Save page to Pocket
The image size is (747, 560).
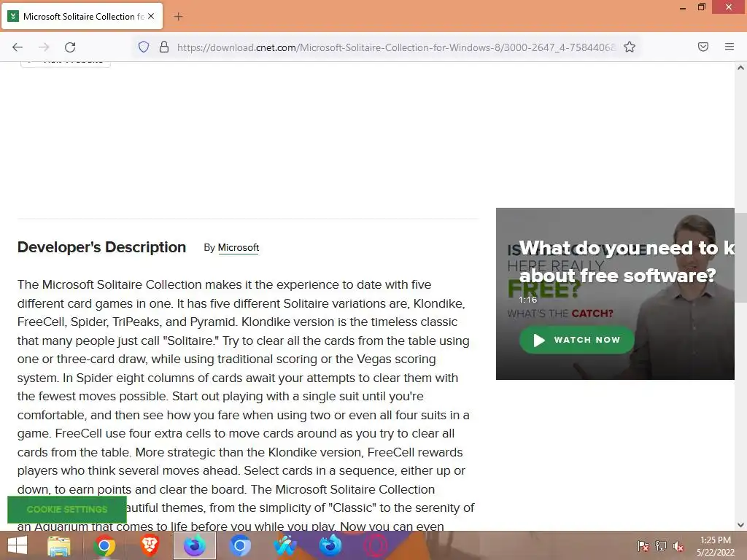pos(703,47)
